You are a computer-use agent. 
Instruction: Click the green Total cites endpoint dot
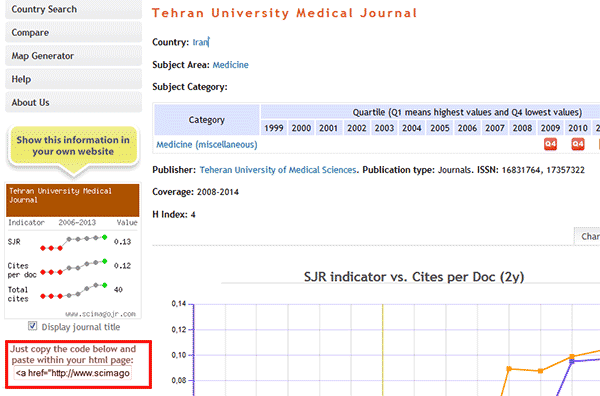pyautogui.click(x=104, y=285)
